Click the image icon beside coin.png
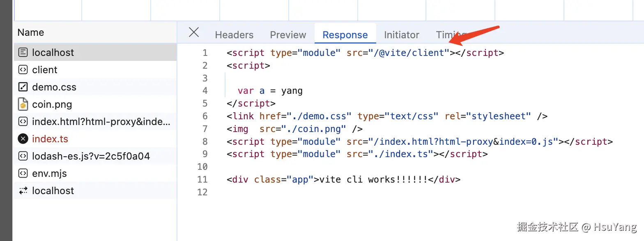 coord(23,104)
